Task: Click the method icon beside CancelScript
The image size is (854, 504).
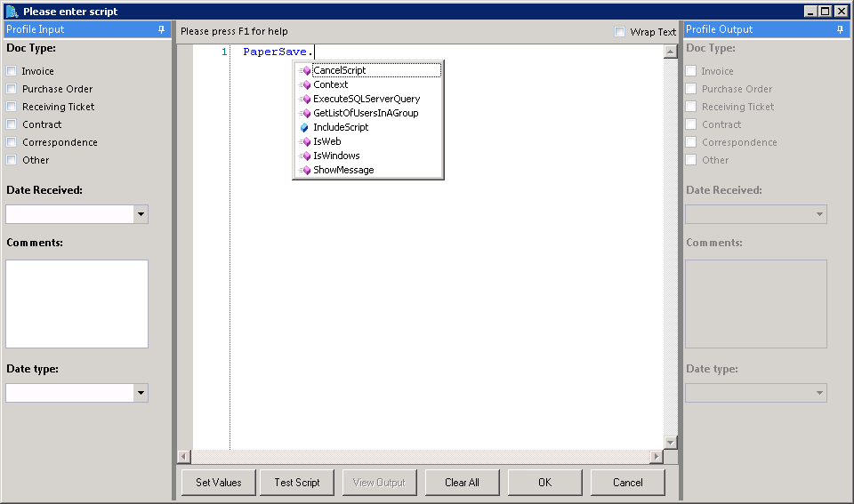Action: coord(305,70)
